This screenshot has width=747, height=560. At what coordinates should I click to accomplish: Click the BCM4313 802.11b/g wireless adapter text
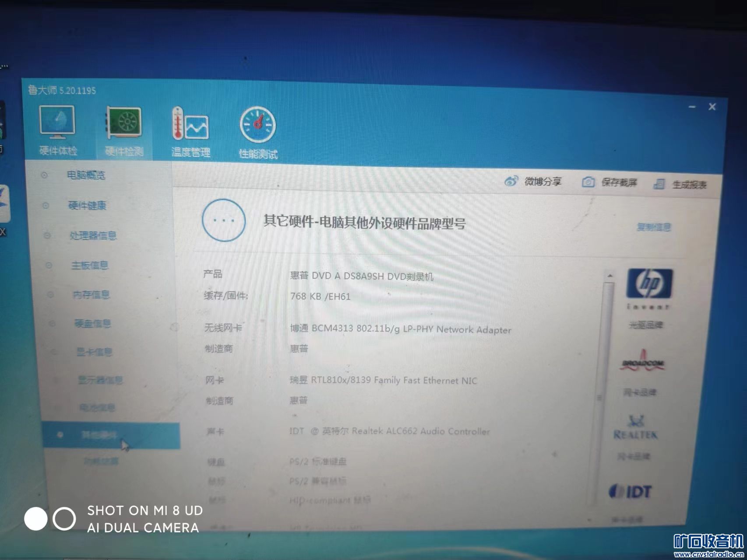[x=401, y=329]
